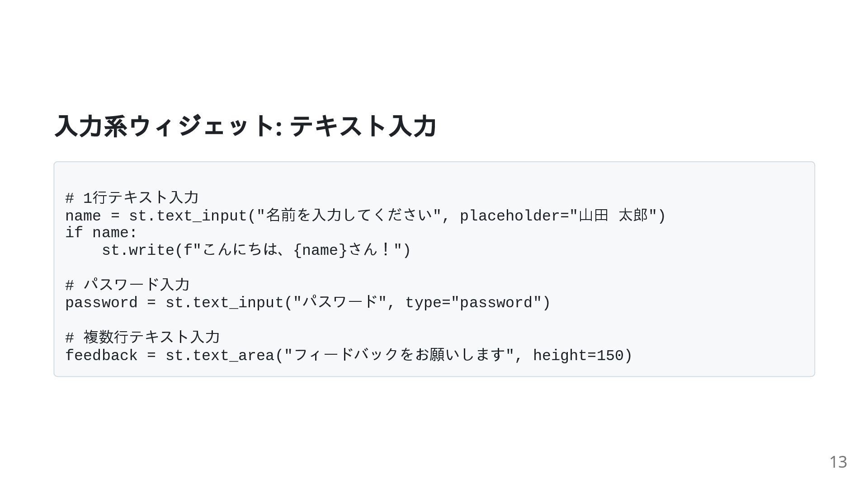This screenshot has height=488, width=868.
Task: Click the slide page number 13
Action: [838, 462]
